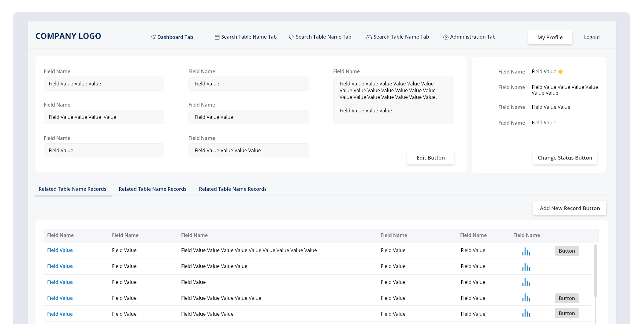Click Add New Record Button
This screenshot has width=644, height=324.
[x=570, y=208]
